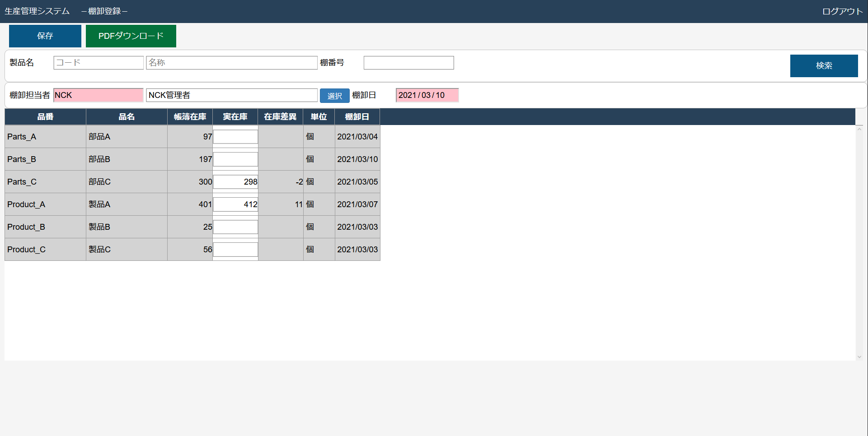Click the 棚番号 text field
This screenshot has width=868, height=436.
408,63
